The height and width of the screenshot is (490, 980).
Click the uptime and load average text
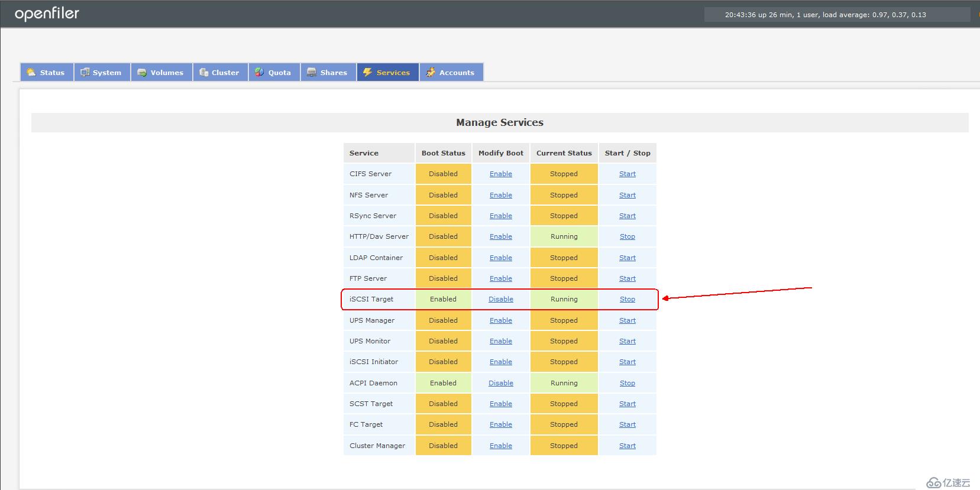(x=826, y=15)
